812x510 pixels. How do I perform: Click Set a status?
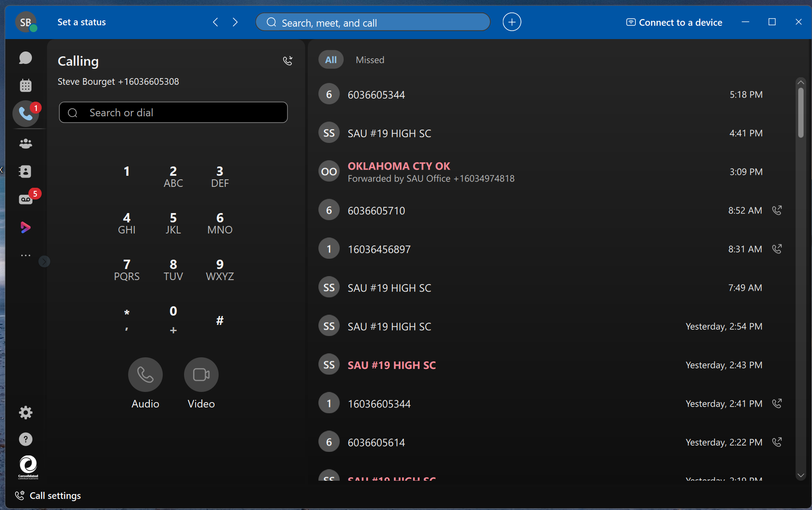pyautogui.click(x=82, y=22)
